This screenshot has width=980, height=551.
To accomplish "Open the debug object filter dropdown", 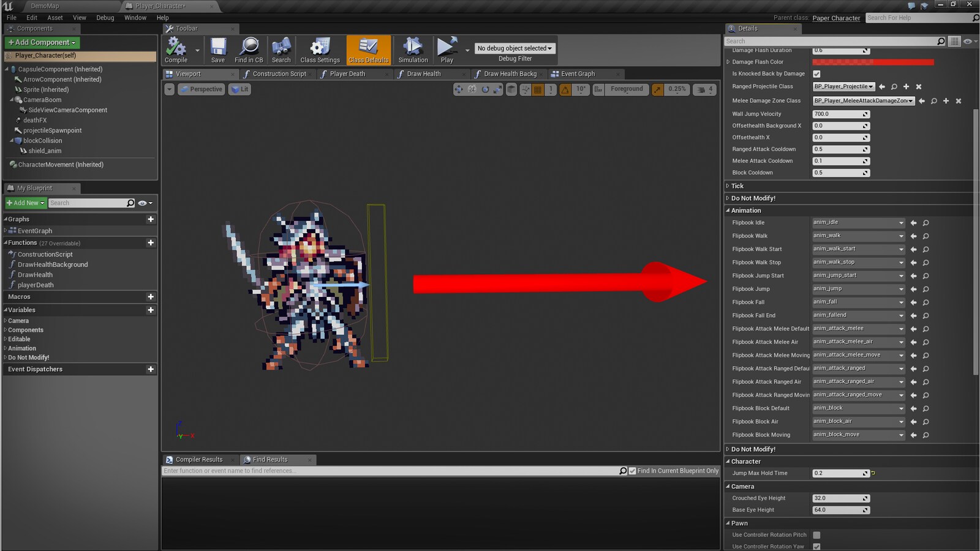I will tap(514, 48).
